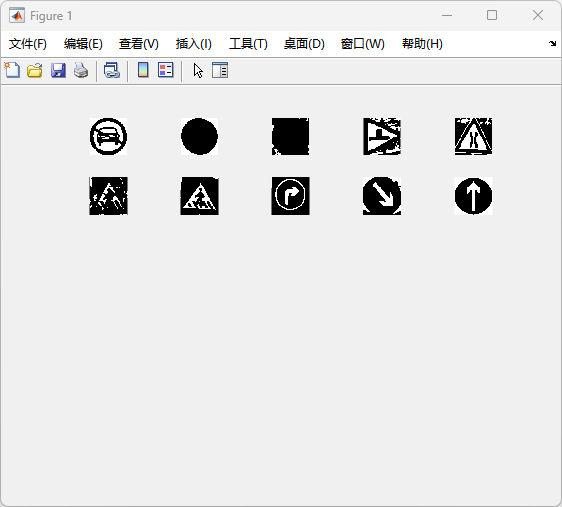Open the 桌面(D) menu
The width and height of the screenshot is (562, 507).
click(304, 44)
